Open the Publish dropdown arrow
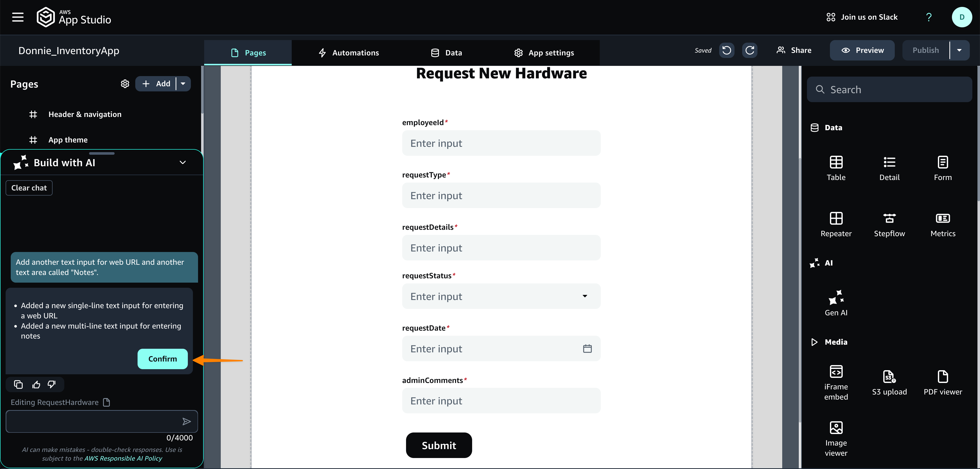The width and height of the screenshot is (980, 469). (x=959, y=50)
